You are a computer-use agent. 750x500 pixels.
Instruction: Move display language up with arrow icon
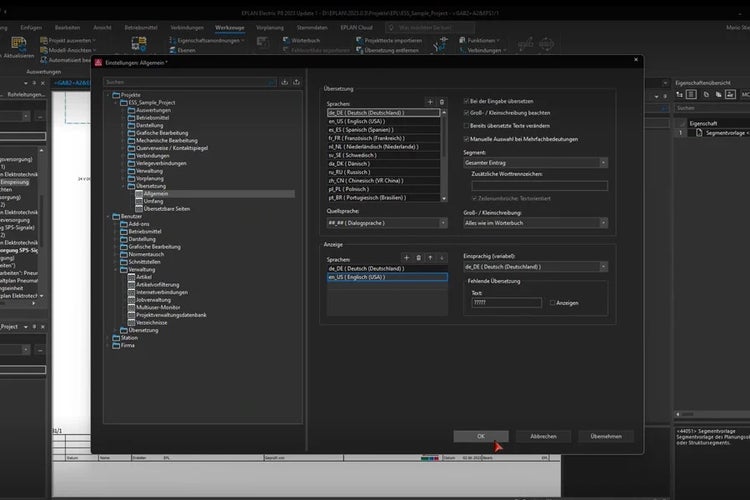[430, 257]
